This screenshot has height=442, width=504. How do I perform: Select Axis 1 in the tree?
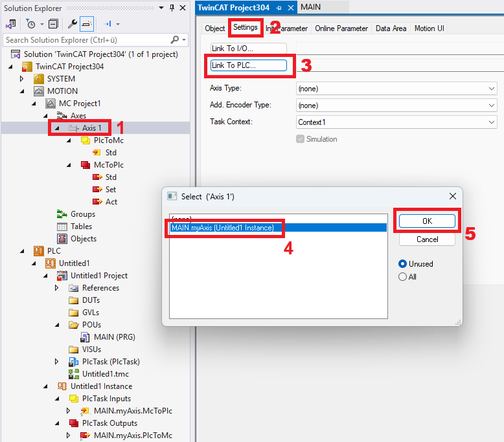click(x=91, y=128)
